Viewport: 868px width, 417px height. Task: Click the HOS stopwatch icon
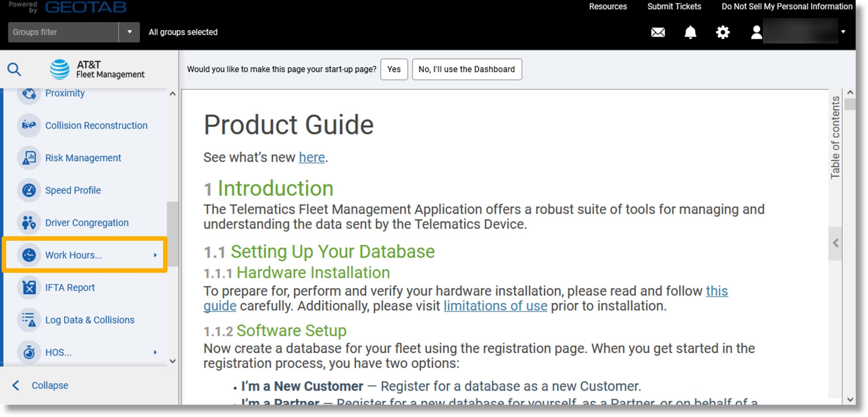tap(29, 352)
